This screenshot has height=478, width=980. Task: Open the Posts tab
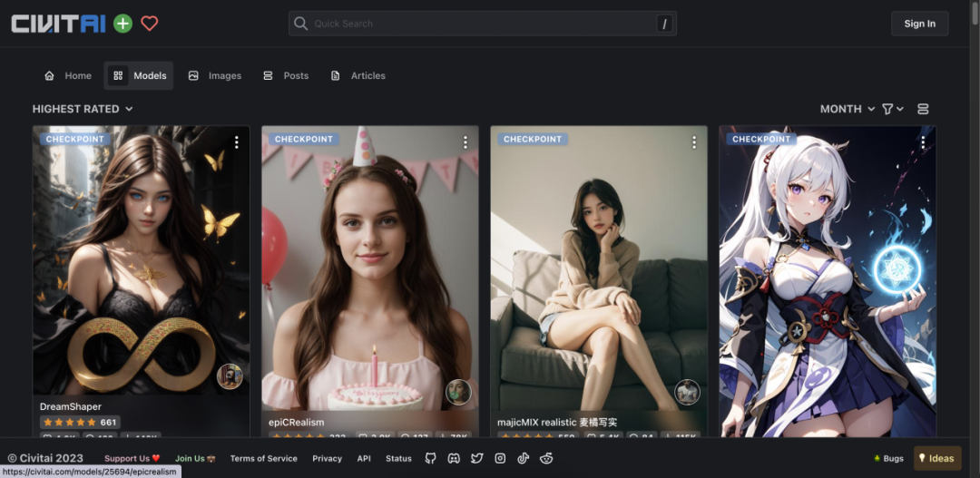286,75
